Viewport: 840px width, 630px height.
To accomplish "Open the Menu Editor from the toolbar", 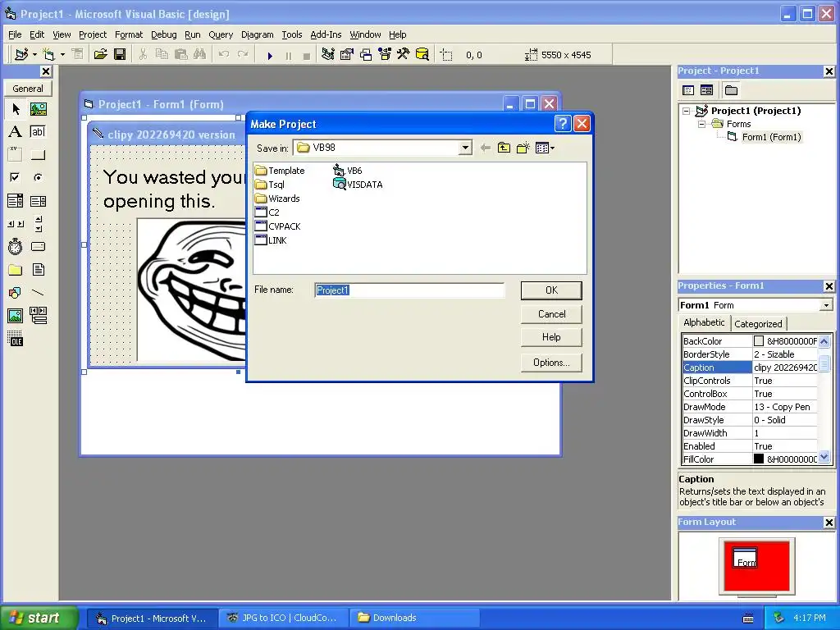I will [78, 54].
